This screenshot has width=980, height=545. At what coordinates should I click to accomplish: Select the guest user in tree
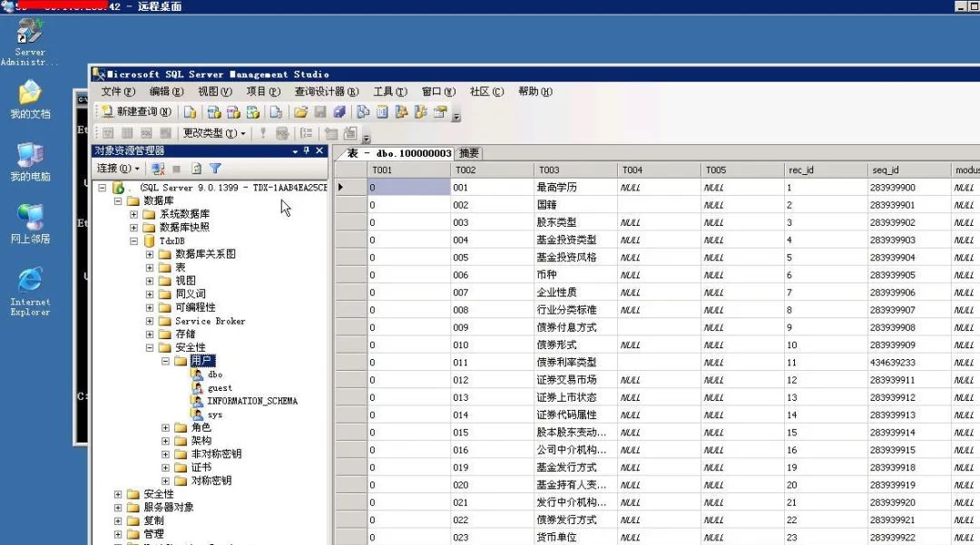[220, 388]
